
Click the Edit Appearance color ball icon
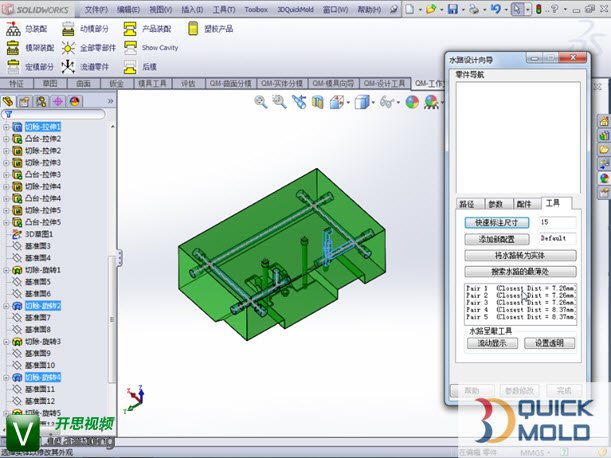[x=412, y=103]
